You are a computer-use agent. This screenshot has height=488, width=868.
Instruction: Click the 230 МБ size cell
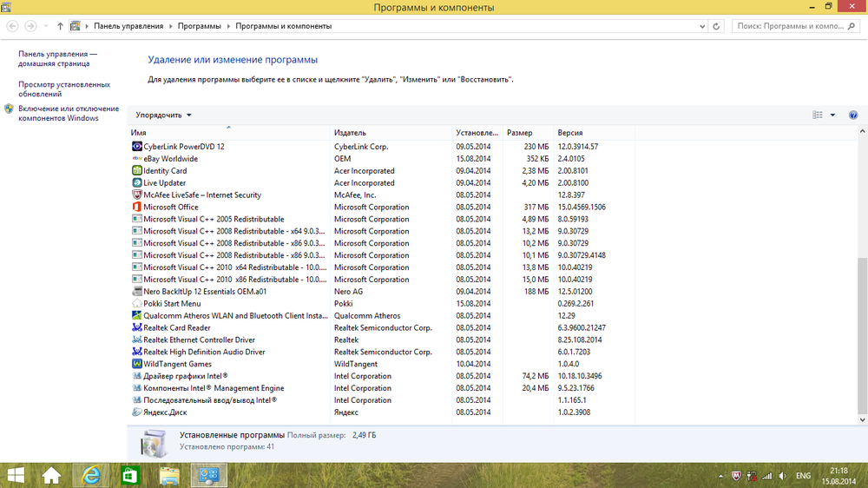click(536, 146)
